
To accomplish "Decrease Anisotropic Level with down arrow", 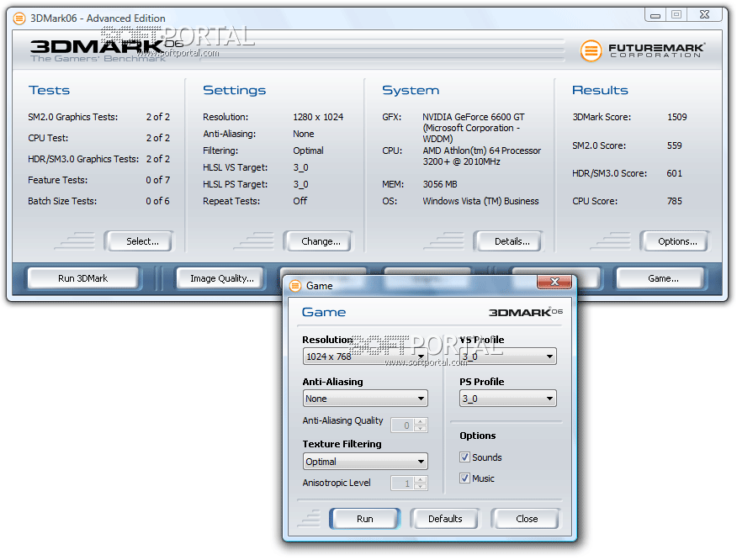I will tap(422, 486).
